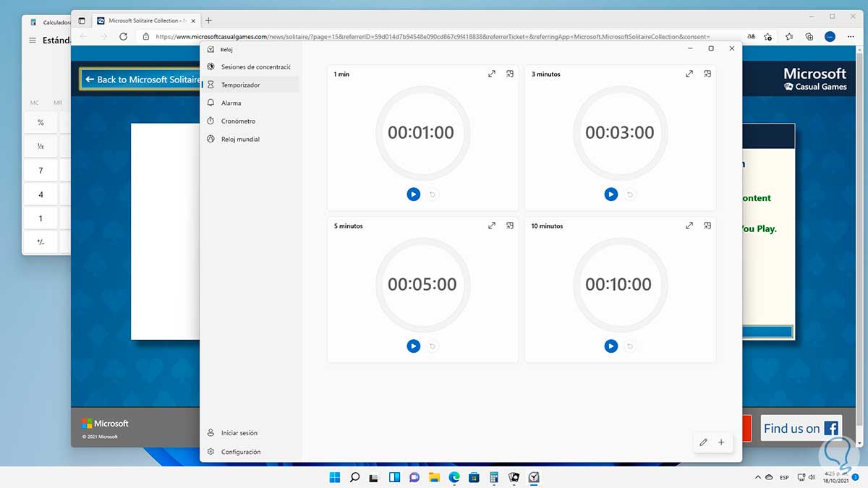Click the +/- key in Calculator

click(41, 242)
